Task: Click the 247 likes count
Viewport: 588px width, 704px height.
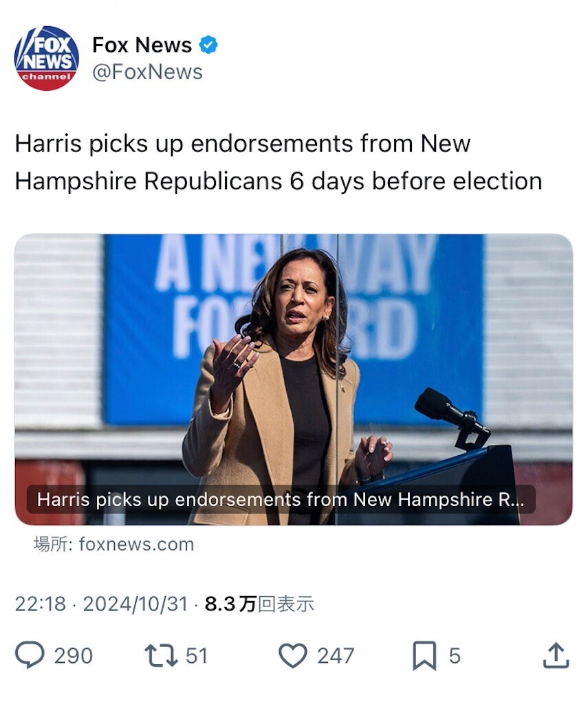Action: (336, 656)
